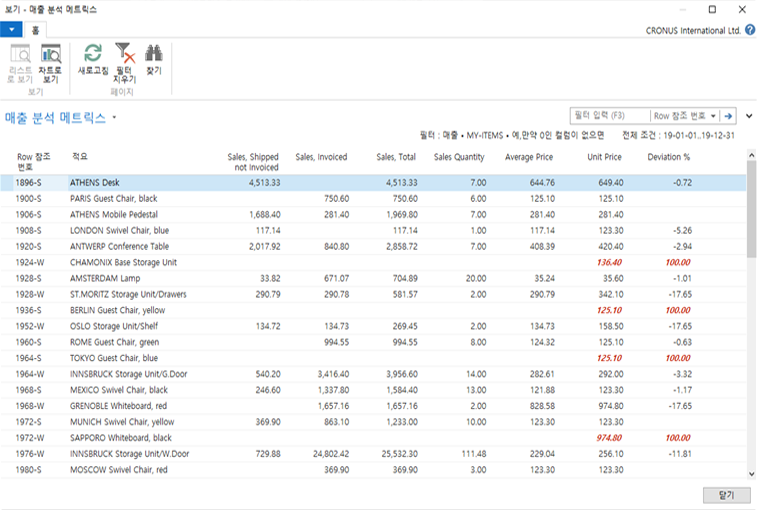The height and width of the screenshot is (510, 757).
Task: Click red Unit Price 974.80
Action: 609,438
